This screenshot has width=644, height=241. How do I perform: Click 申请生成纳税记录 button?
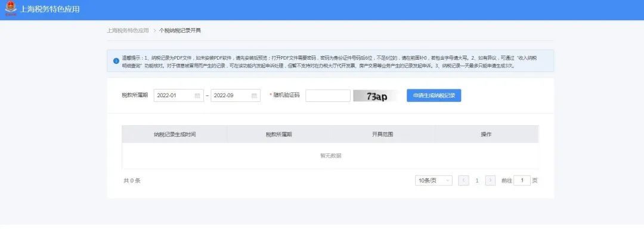[434, 95]
